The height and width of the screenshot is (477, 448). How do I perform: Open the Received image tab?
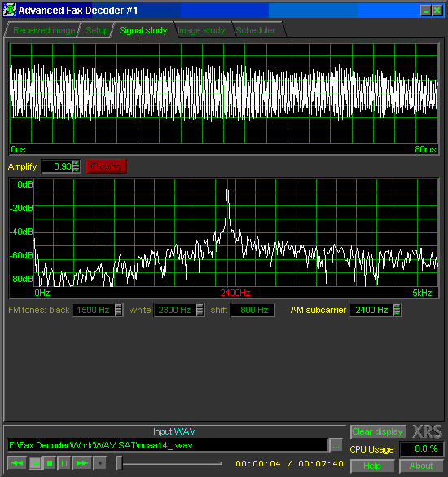[44, 30]
